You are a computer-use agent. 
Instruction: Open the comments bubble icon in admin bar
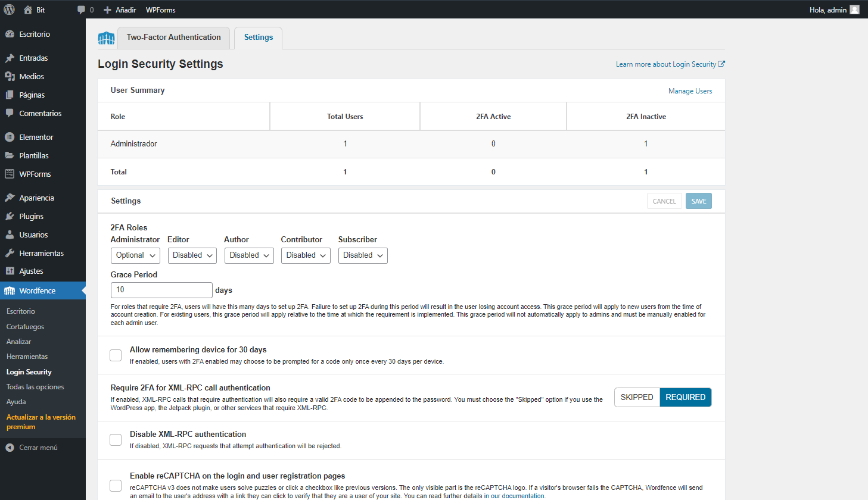point(81,10)
